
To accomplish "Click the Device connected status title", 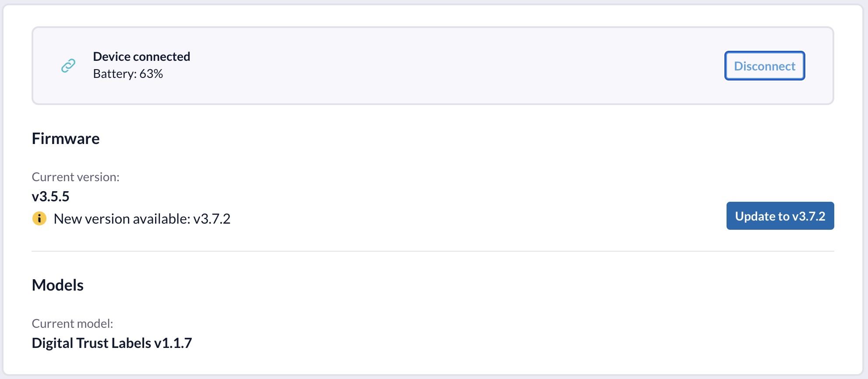I will [141, 56].
